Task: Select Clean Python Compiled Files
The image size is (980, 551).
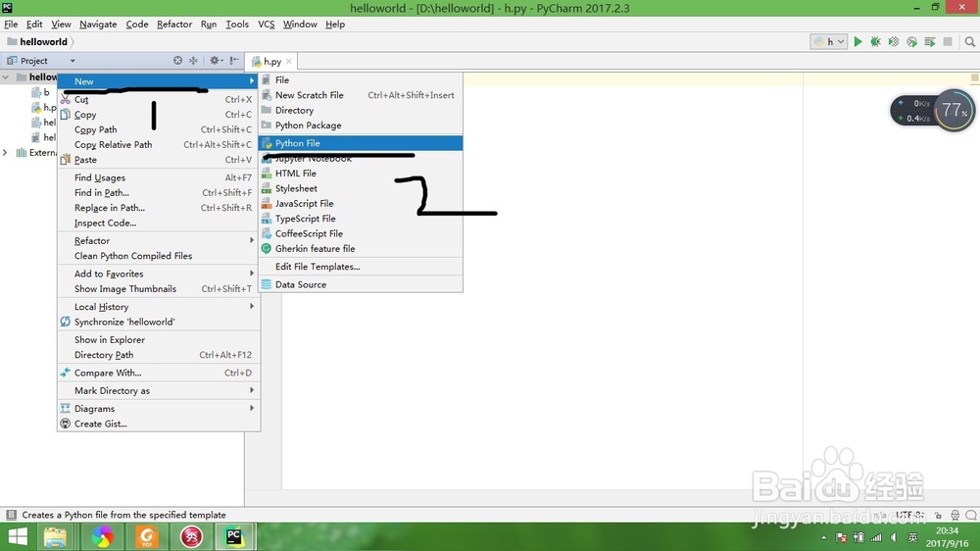Action: pos(159,256)
